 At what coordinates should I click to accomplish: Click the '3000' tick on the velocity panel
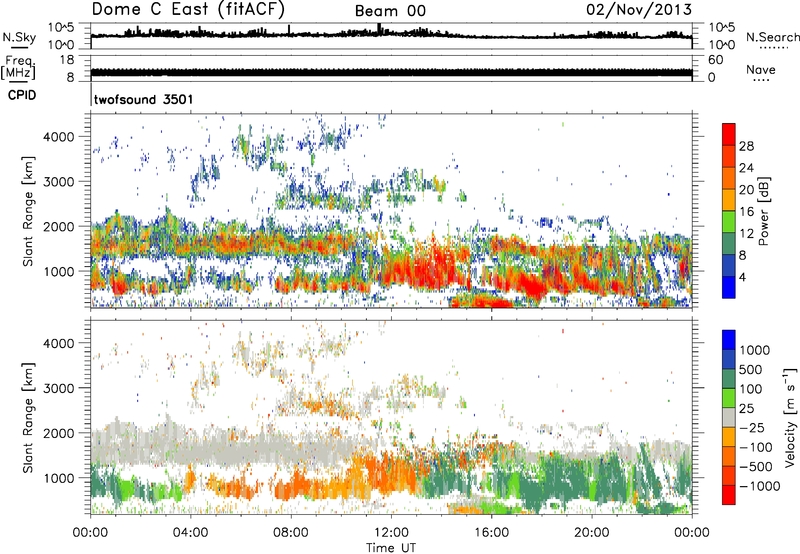(x=58, y=388)
